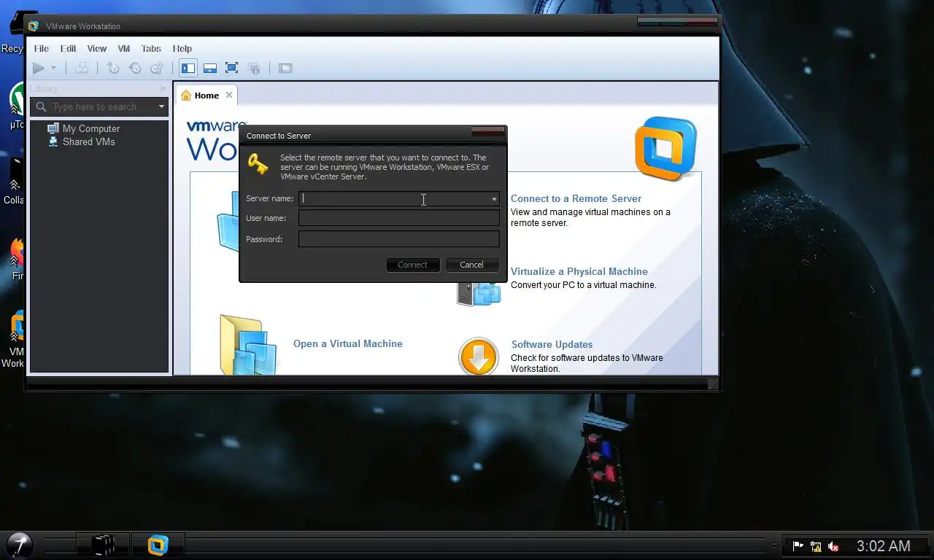Viewport: 934px width, 560px height.
Task: Close the Library panel
Action: click(163, 88)
